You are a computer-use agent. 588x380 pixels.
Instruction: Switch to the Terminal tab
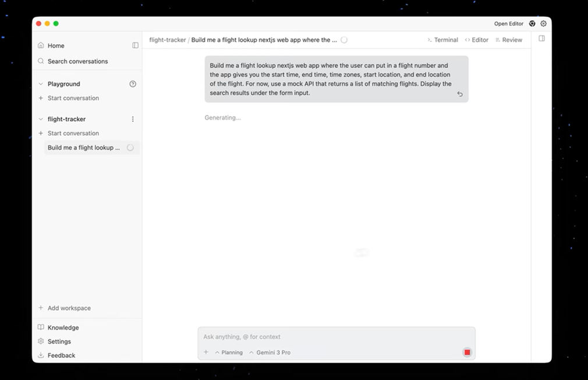(442, 40)
